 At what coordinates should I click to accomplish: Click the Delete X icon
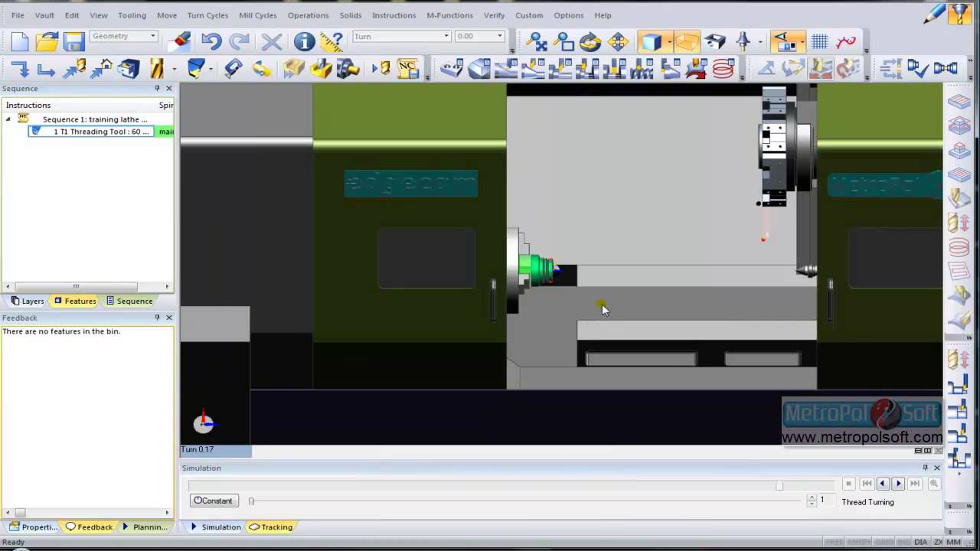(271, 41)
